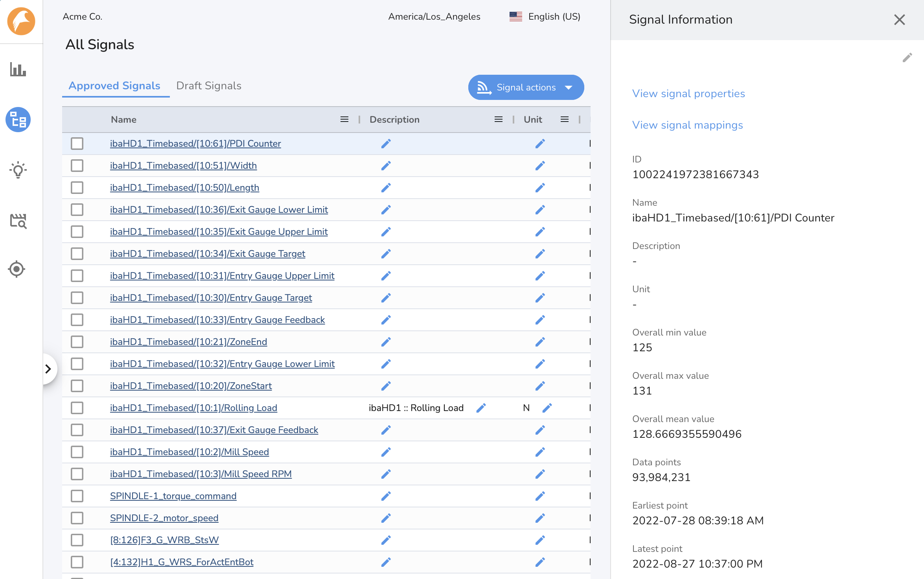Edit description of Exit Gauge Lower Limit
This screenshot has height=579, width=924.
[x=386, y=210]
